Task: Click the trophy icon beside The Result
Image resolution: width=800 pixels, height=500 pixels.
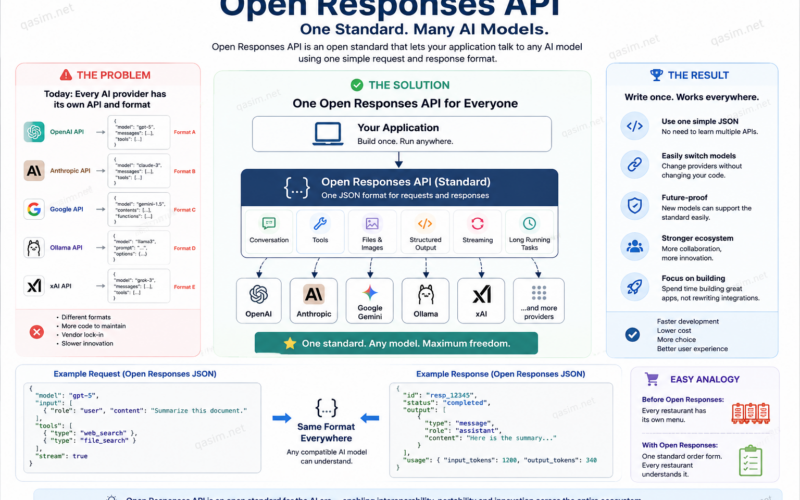Action: 656,75
